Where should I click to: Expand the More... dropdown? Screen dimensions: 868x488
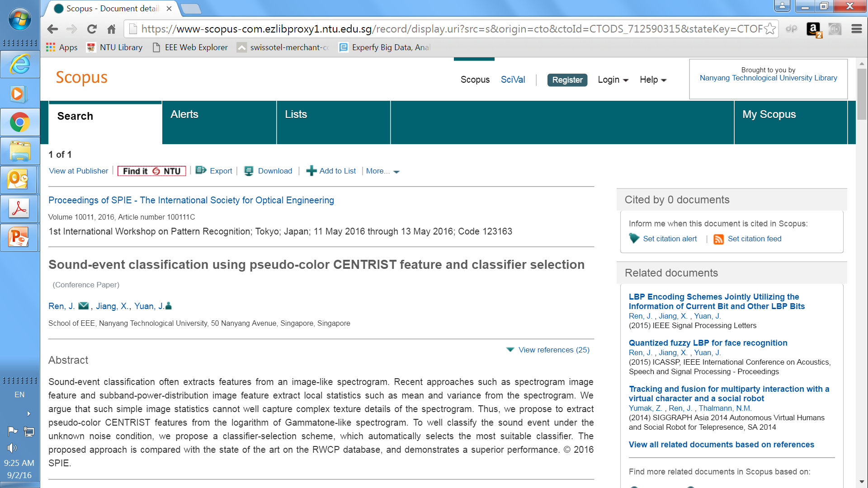[x=382, y=171]
